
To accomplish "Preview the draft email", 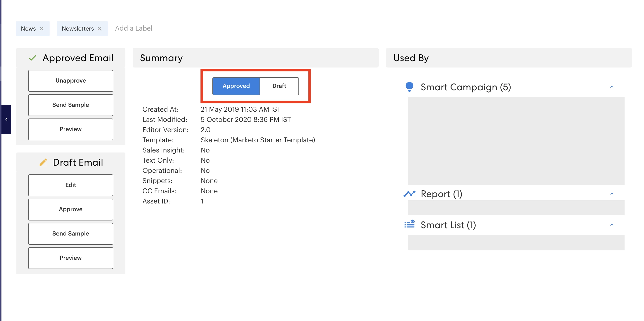I will (70, 258).
